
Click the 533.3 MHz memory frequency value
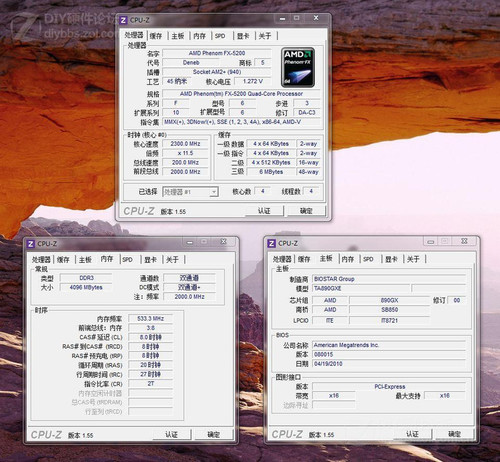(x=151, y=319)
